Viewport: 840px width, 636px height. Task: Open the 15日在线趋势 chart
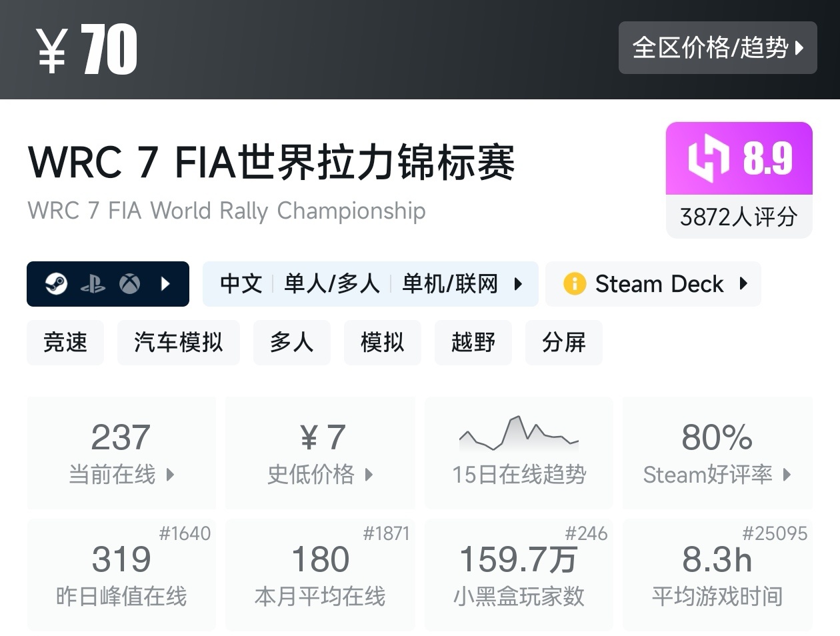coord(519,453)
